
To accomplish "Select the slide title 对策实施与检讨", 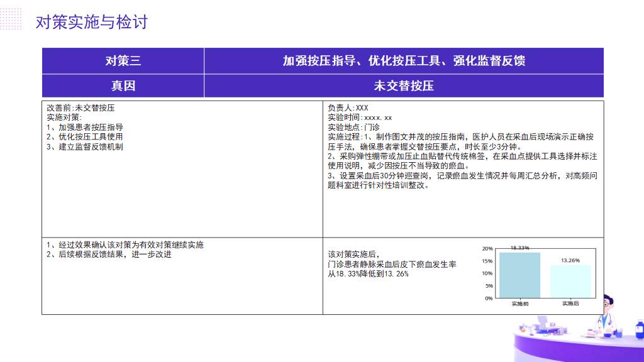I will click(92, 22).
